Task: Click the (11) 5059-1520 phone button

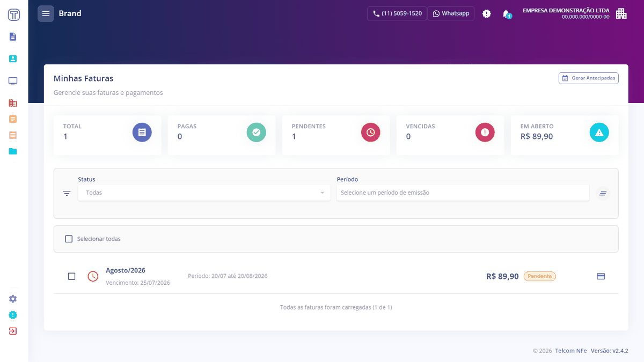Action: click(397, 13)
